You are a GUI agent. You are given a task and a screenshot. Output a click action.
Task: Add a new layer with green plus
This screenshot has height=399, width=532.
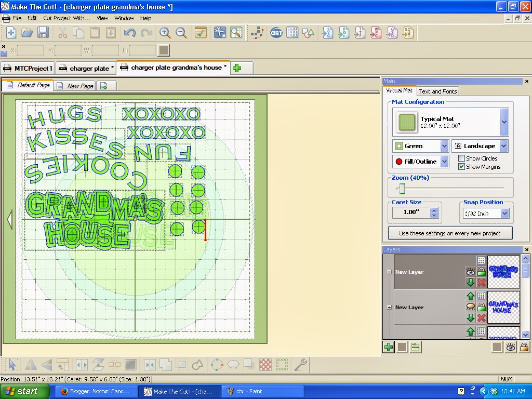389,347
